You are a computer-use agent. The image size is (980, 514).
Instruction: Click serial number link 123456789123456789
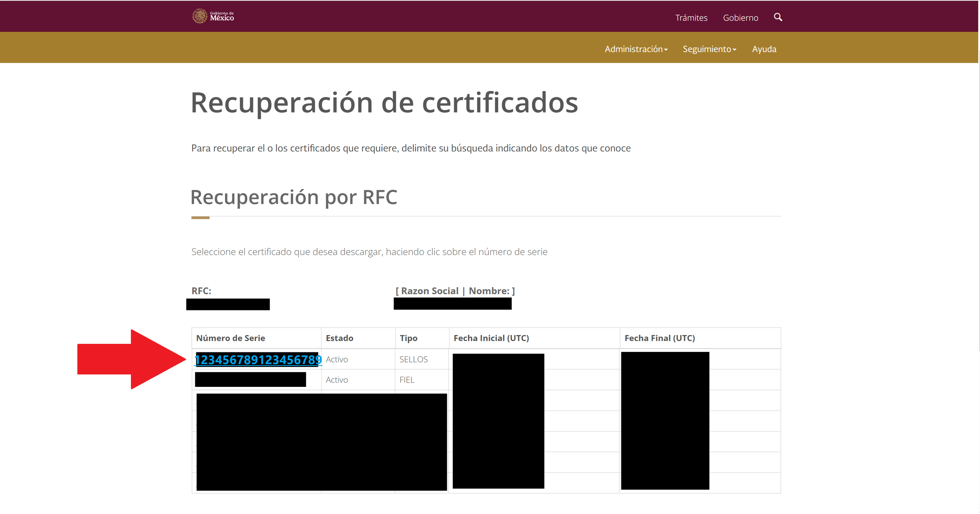pyautogui.click(x=258, y=360)
